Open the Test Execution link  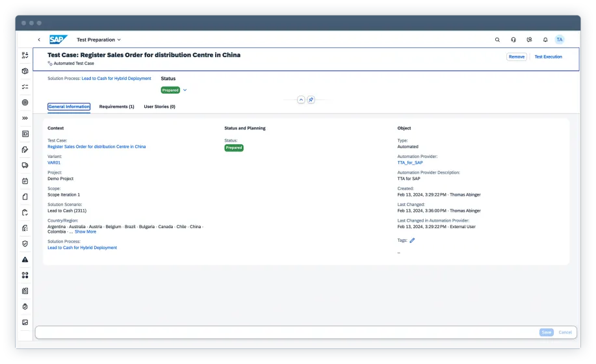548,57
